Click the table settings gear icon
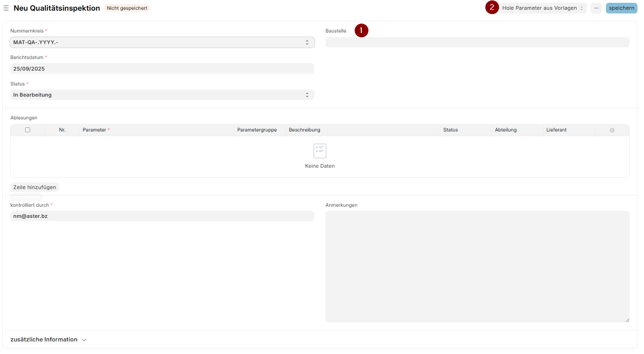 (x=612, y=130)
